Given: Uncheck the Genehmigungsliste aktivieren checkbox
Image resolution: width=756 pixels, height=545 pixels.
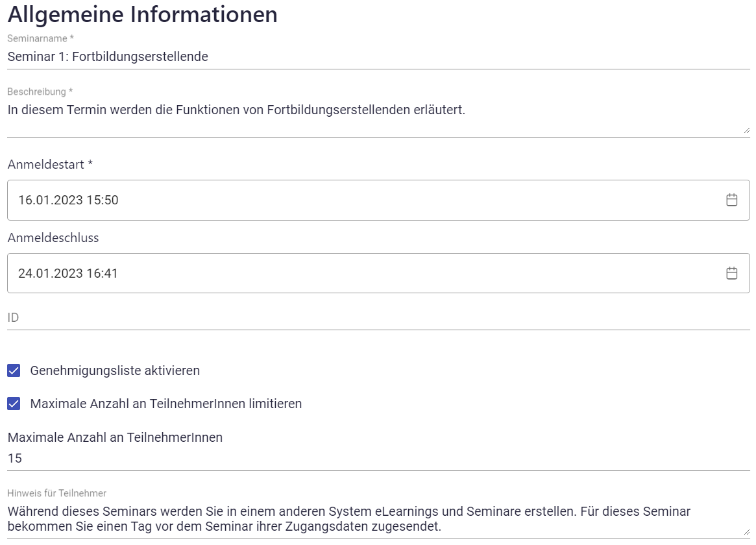Looking at the screenshot, I should (14, 370).
